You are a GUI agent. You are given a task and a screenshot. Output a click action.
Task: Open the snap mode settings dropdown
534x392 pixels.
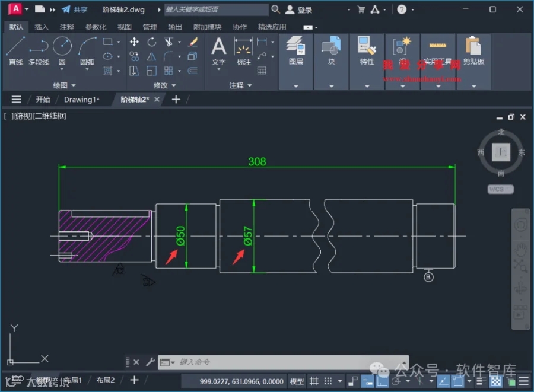click(339, 381)
